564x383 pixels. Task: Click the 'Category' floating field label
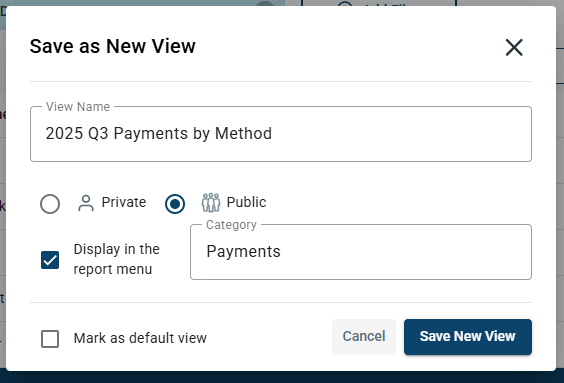tap(231, 225)
